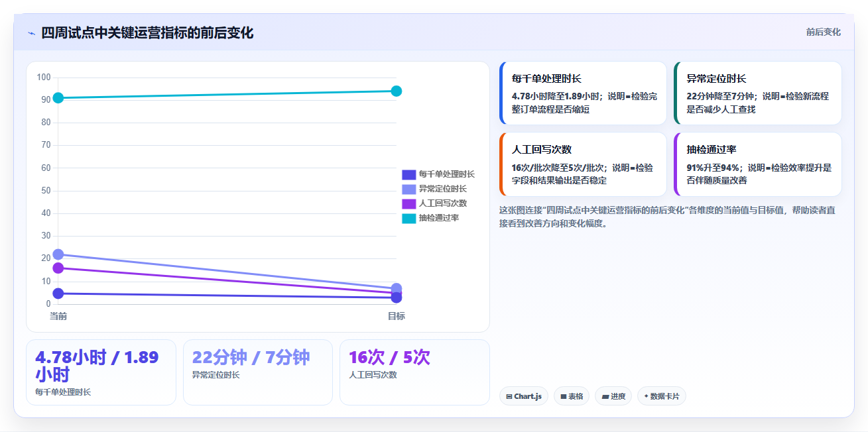Click the chart caption paragraph starting 这张图连接
The height and width of the screenshot is (432, 868).
[667, 217]
